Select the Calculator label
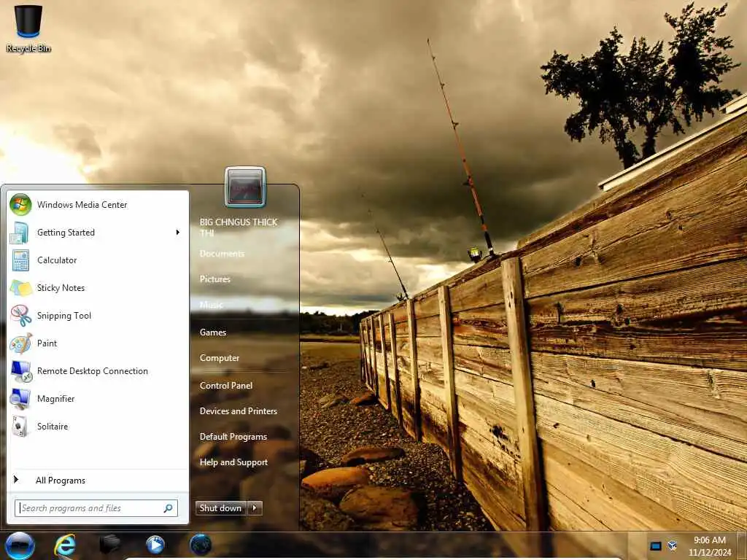This screenshot has height=560, width=747. (x=57, y=260)
